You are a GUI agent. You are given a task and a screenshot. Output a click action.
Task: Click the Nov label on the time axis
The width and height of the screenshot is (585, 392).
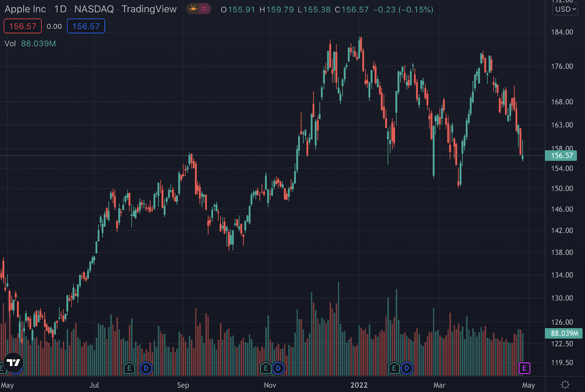pos(270,385)
